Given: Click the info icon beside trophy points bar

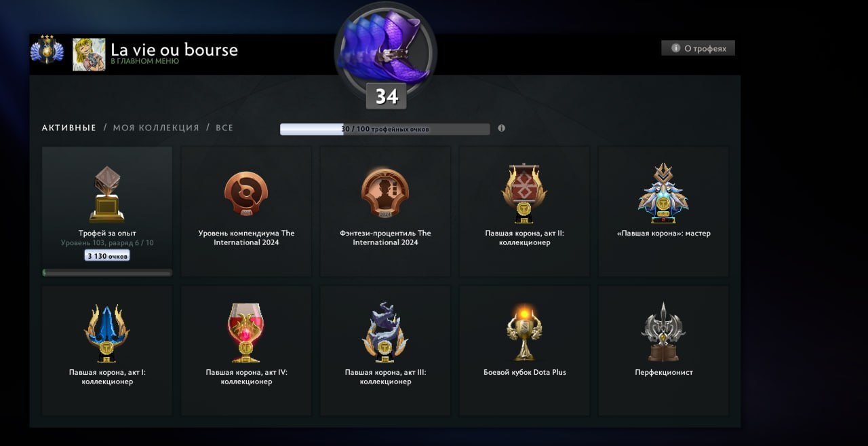Looking at the screenshot, I should point(501,128).
